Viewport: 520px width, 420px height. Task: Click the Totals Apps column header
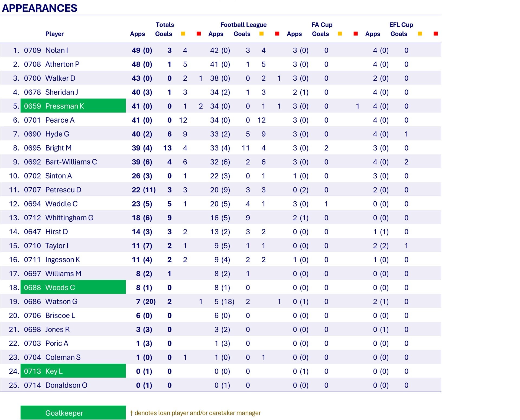(x=137, y=34)
